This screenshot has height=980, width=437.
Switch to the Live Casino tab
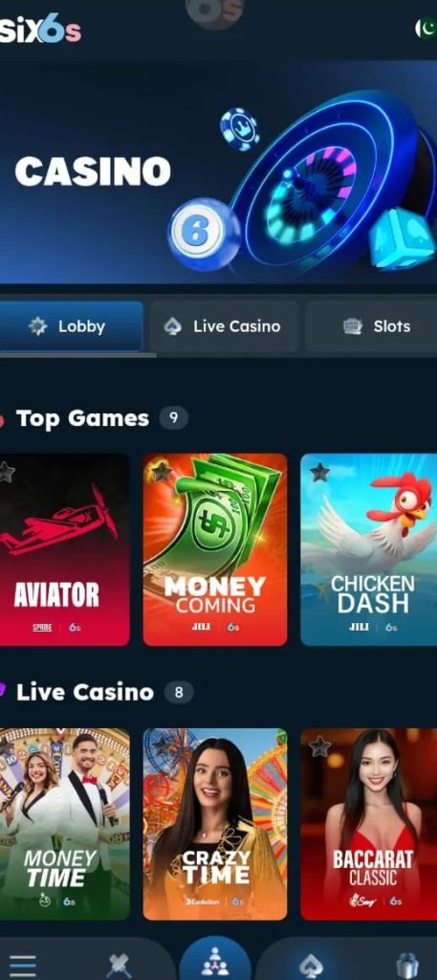[x=224, y=326]
